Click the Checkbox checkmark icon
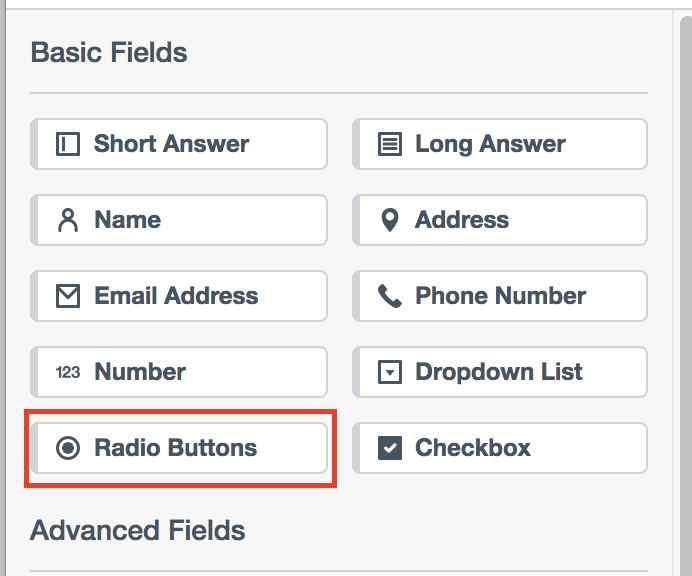Image resolution: width=692 pixels, height=576 pixels. tap(389, 448)
